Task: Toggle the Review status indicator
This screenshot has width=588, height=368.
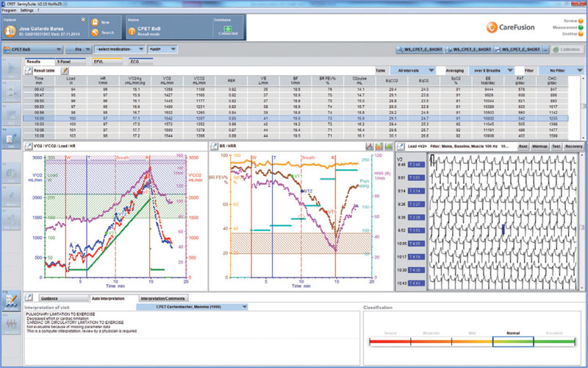Action: 581,21
